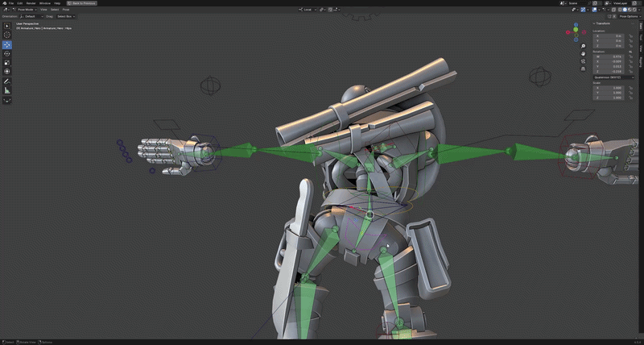This screenshot has width=644, height=345.
Task: Select the Rotate tool
Action: [7, 53]
